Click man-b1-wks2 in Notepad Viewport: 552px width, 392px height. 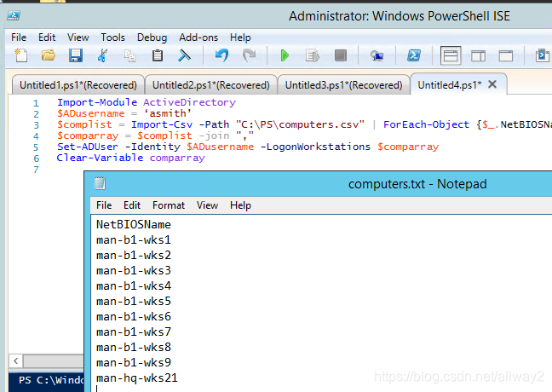pyautogui.click(x=134, y=255)
